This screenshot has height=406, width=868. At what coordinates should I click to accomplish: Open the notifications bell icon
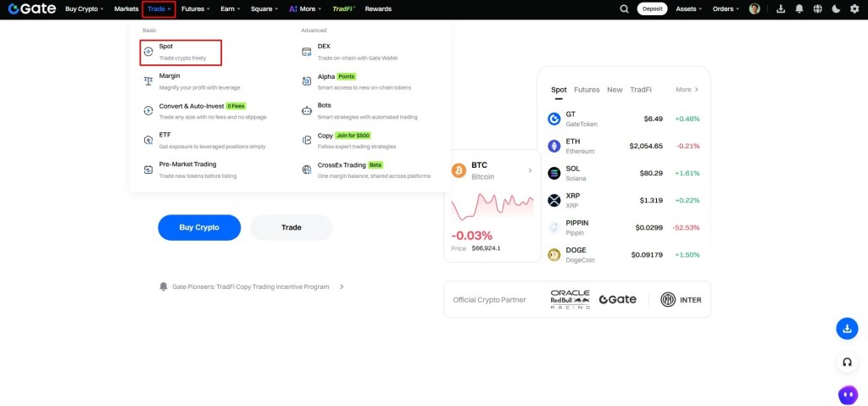(799, 8)
